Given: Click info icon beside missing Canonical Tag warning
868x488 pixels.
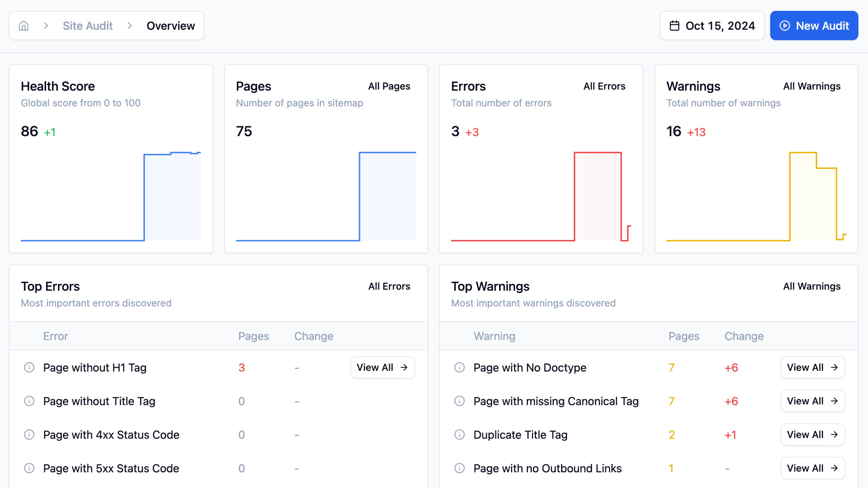Looking at the screenshot, I should pyautogui.click(x=459, y=401).
